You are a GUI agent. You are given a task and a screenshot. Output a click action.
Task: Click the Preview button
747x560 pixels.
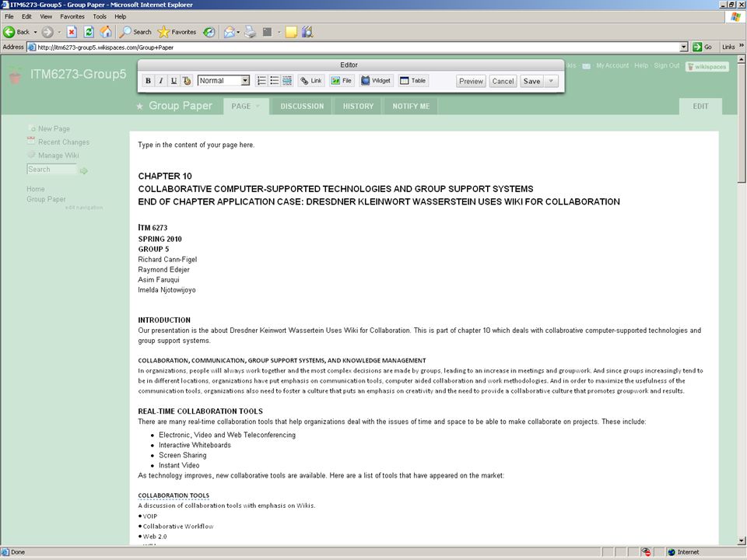471,81
